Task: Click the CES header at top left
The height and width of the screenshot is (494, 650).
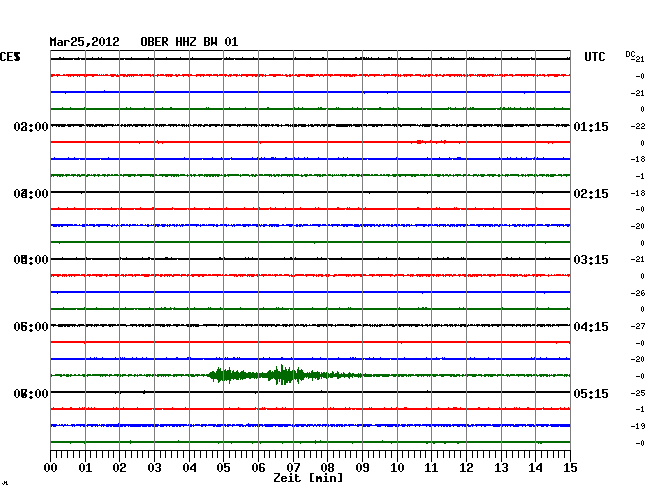Action: pos(10,57)
